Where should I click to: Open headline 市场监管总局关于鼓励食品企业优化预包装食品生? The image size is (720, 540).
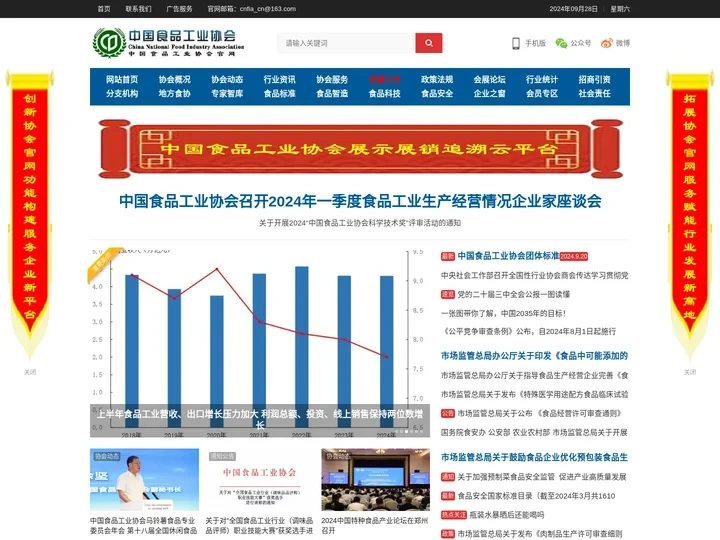pos(534,457)
